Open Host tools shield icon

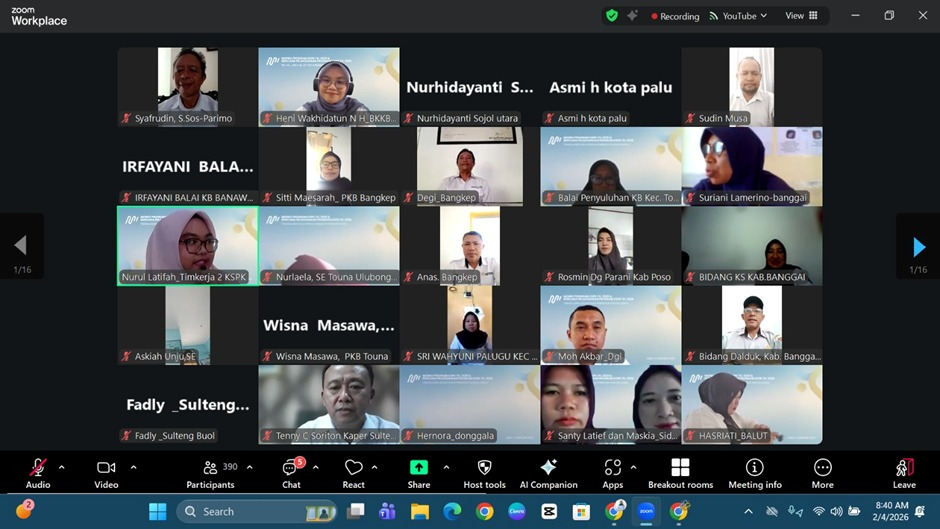[x=484, y=473]
